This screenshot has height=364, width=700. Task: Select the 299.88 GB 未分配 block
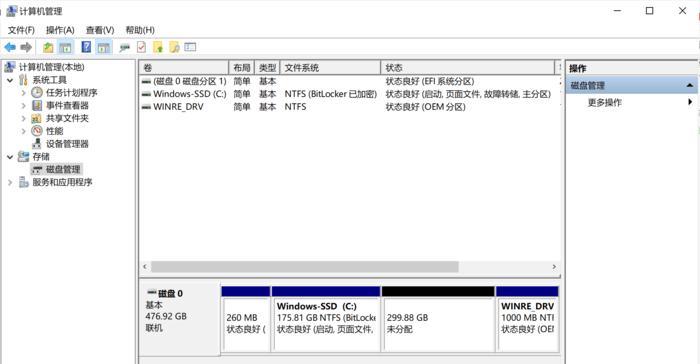pyautogui.click(x=438, y=319)
